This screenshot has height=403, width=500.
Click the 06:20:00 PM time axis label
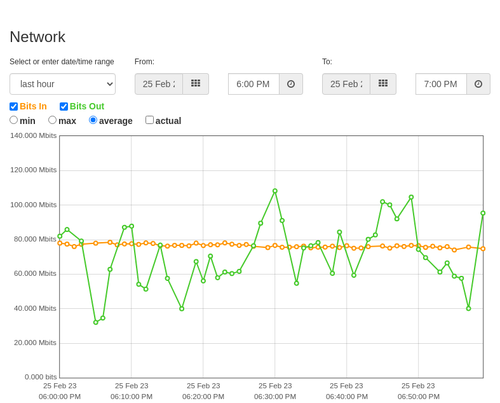[x=203, y=397]
